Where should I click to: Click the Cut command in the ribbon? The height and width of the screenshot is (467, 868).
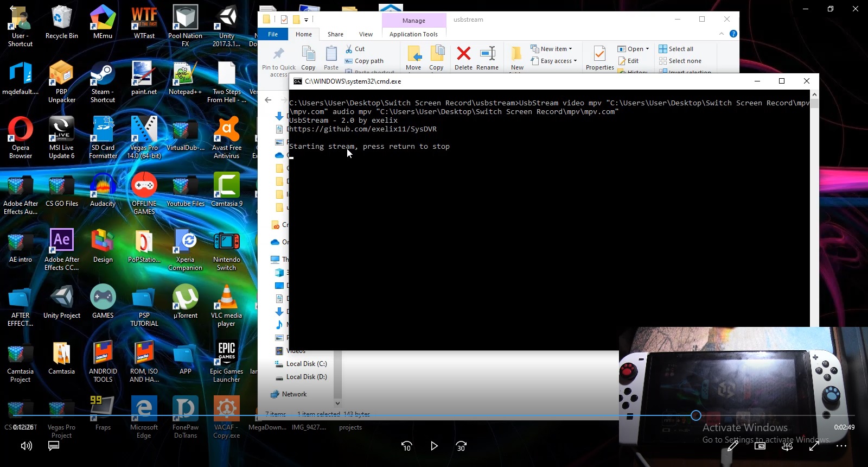tap(355, 49)
